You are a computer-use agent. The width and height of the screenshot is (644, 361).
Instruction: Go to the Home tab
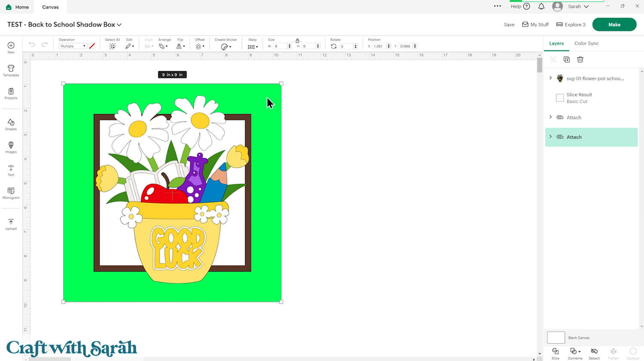(18, 7)
